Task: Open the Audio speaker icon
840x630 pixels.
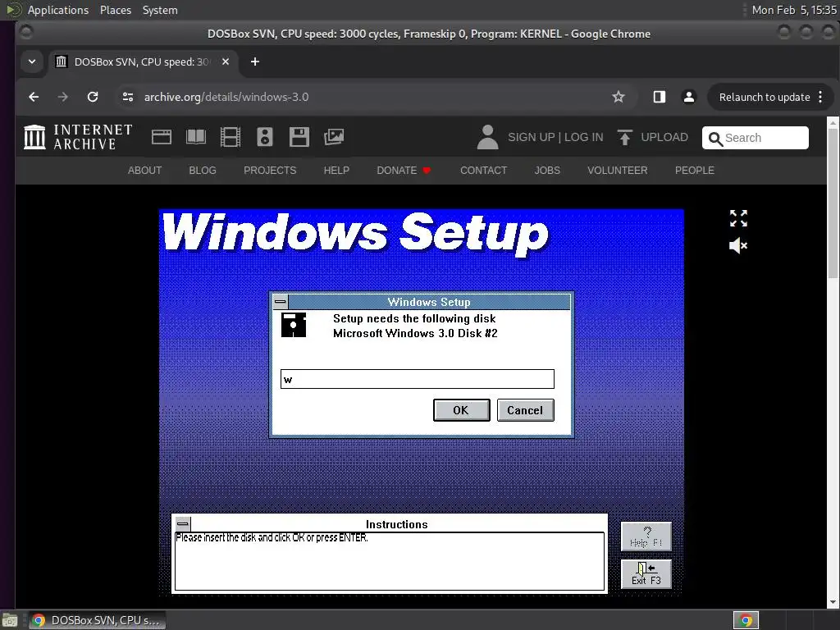Action: tap(265, 137)
